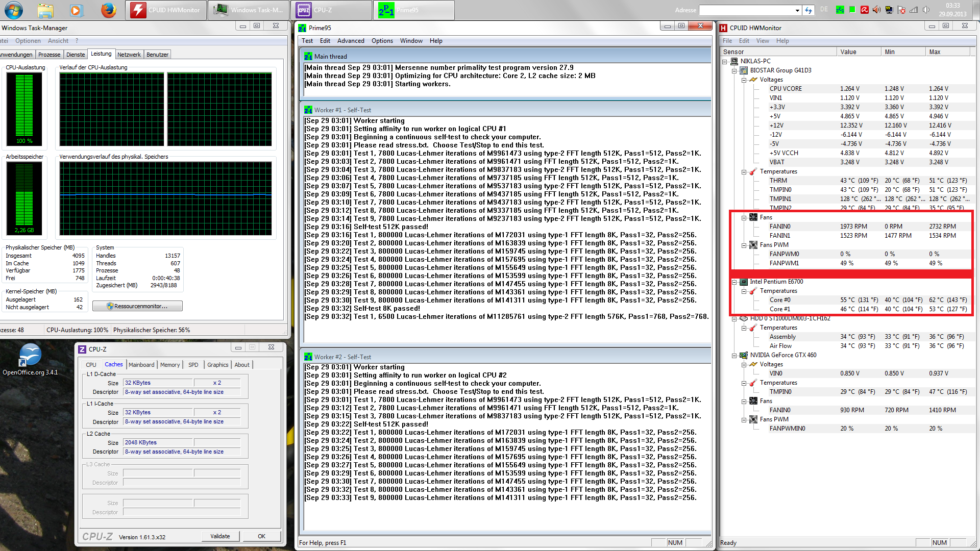Open Prime95 Test menu
This screenshot has width=980, height=551.
(307, 41)
